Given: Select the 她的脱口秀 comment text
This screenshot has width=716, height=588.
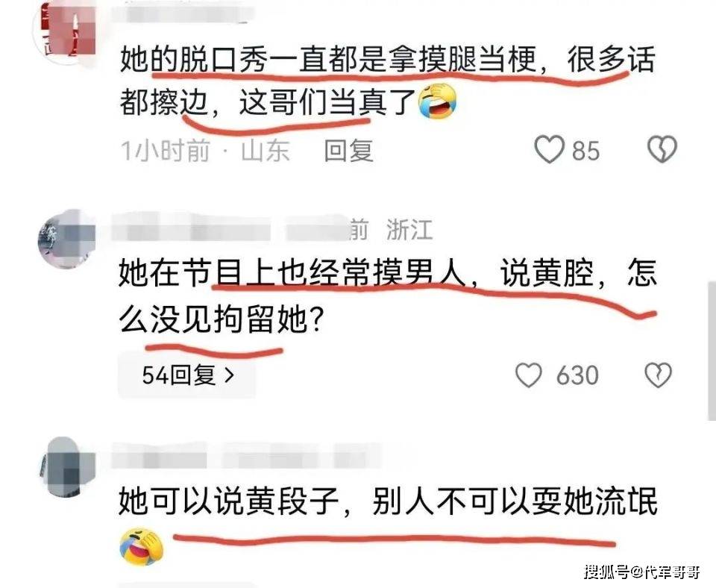Looking at the screenshot, I should point(387,81).
